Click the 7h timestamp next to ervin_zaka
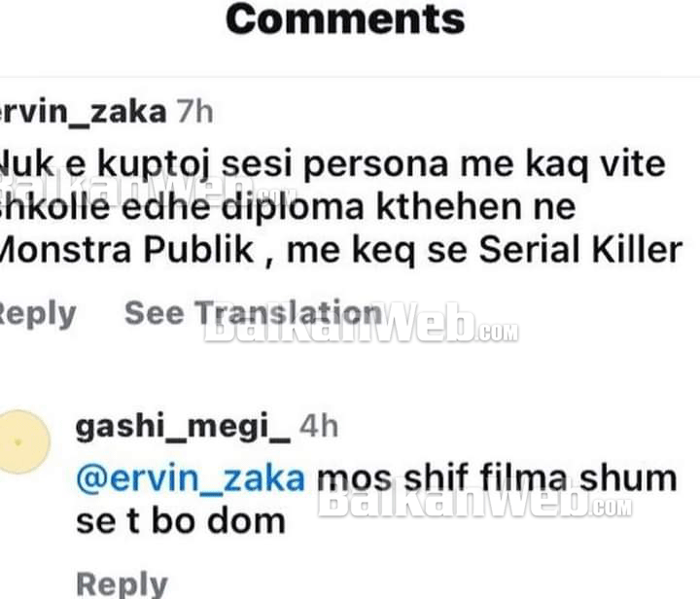The height and width of the screenshot is (599, 700). tap(194, 112)
